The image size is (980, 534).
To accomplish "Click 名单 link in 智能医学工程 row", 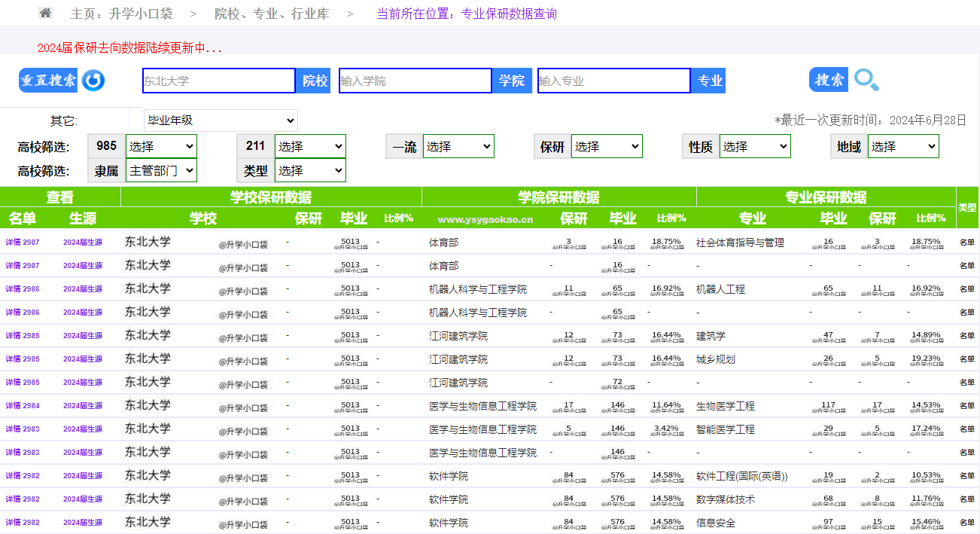I will point(967,429).
